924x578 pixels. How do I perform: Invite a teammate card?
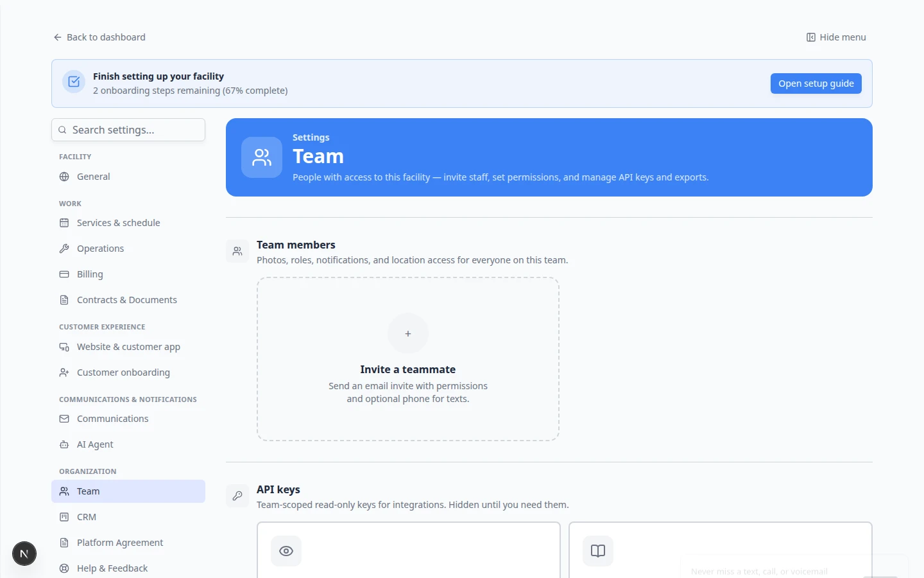tap(408, 359)
